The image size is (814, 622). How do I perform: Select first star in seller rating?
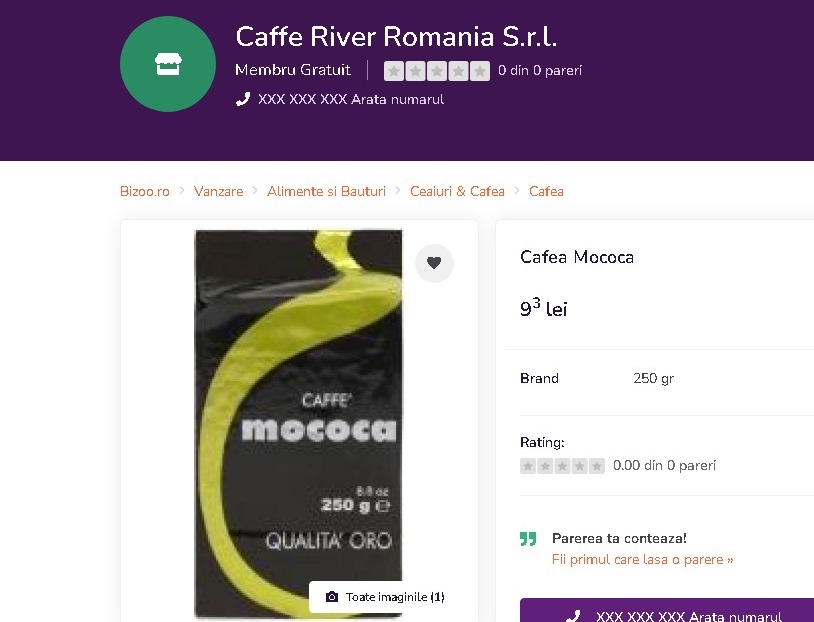coord(394,71)
